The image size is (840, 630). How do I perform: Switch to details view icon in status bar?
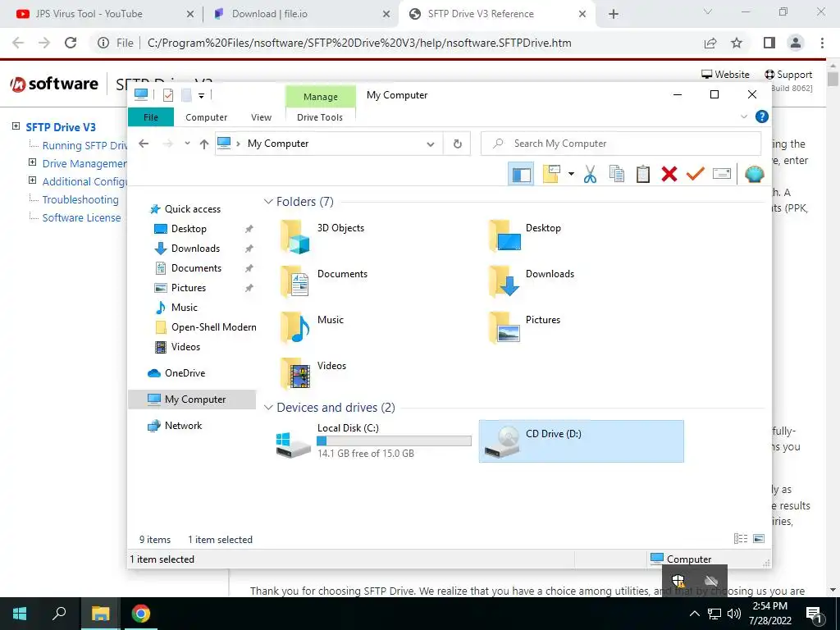pos(741,538)
